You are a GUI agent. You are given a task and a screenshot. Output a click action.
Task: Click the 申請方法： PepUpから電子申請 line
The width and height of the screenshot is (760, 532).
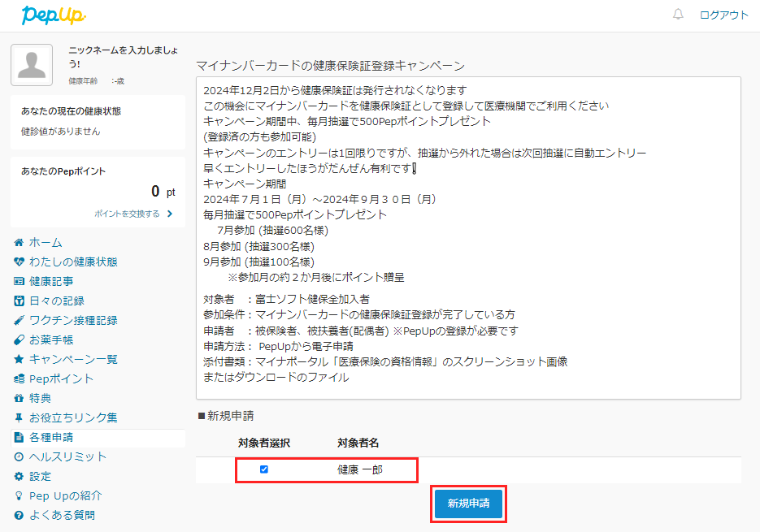(x=278, y=347)
